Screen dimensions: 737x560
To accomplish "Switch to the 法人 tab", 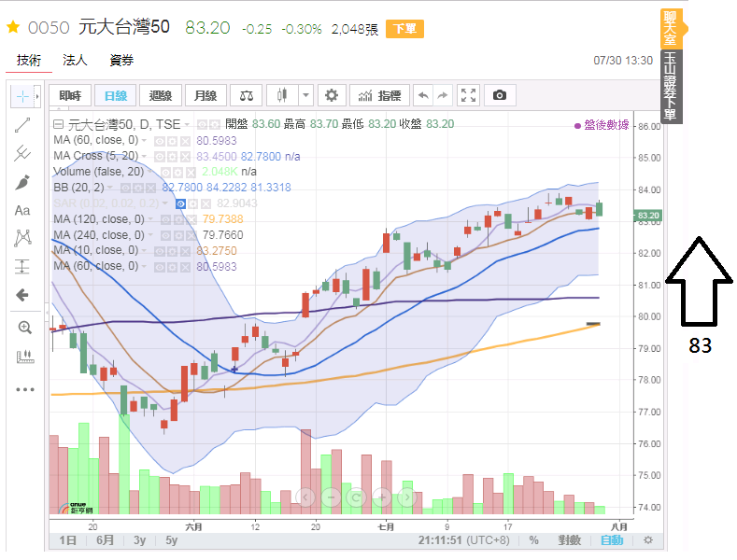I will coord(75,61).
